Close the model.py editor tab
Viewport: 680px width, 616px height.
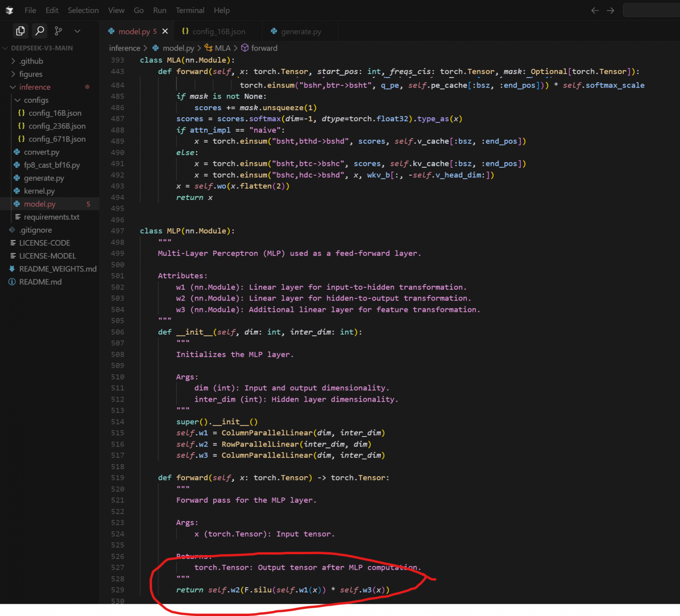click(165, 31)
